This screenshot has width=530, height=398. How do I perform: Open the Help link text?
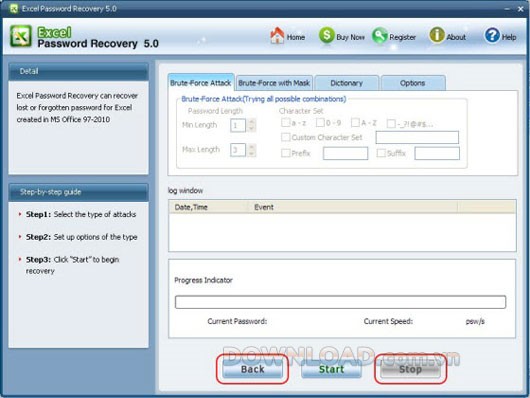point(509,37)
